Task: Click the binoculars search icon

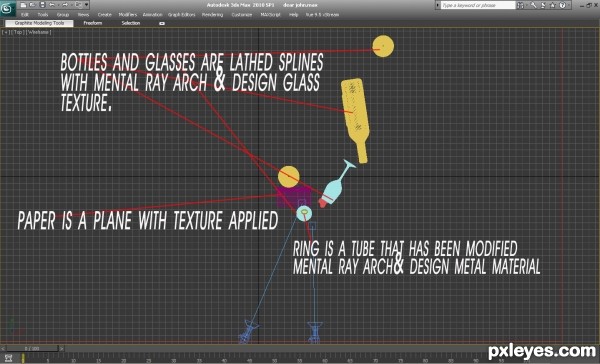Action: [521, 5]
